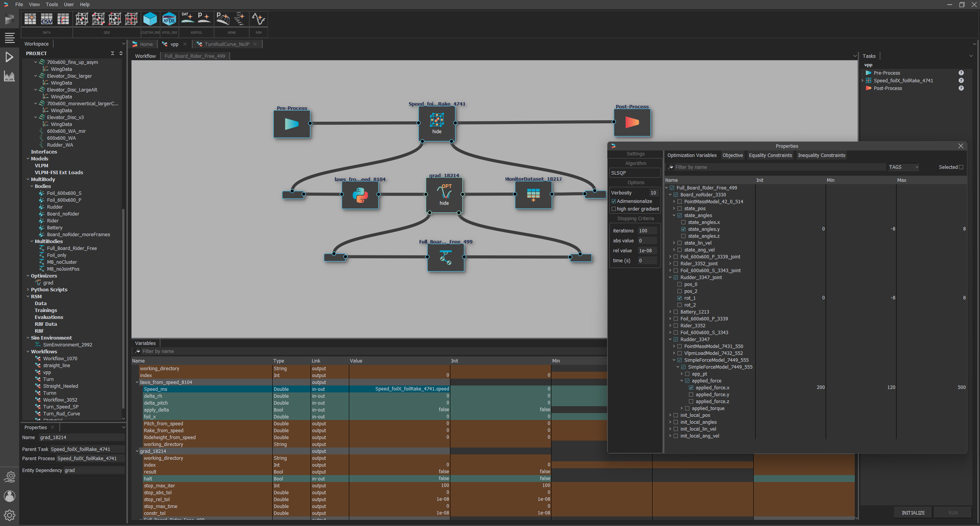Click the RUN button
The width and height of the screenshot is (980, 526).
pos(953,513)
